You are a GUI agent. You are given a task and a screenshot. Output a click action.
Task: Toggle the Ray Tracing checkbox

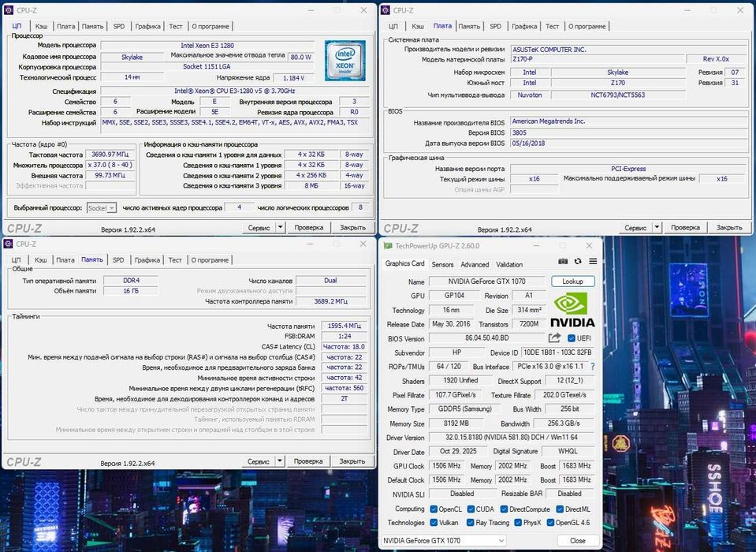click(x=470, y=523)
